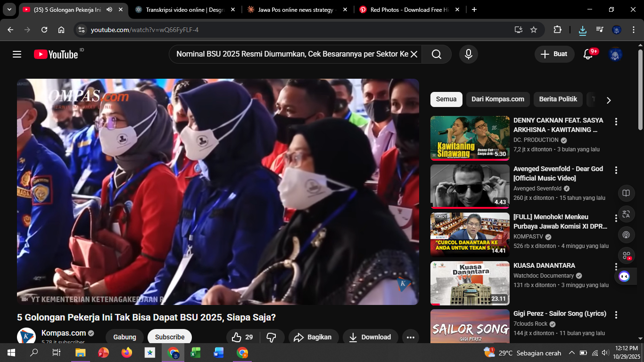Viewport: 644px width, 362px height.
Task: Clear the YouTube search box text
Action: (414, 54)
